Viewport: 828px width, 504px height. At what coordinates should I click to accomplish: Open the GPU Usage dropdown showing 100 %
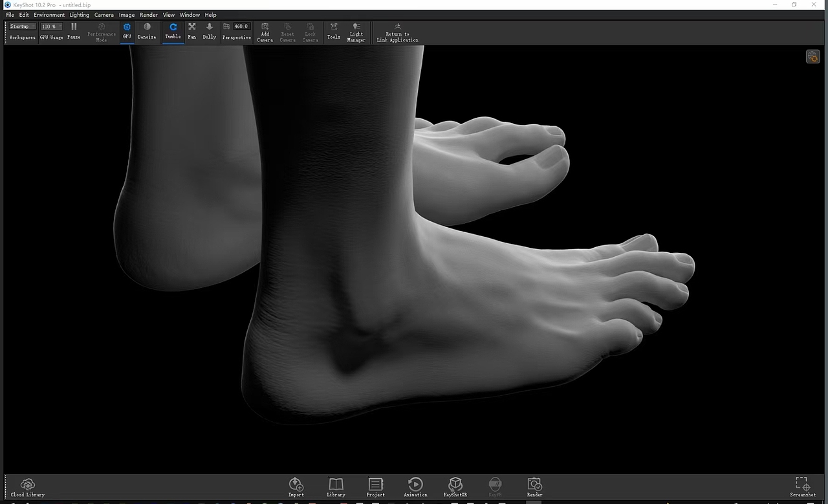coord(52,27)
